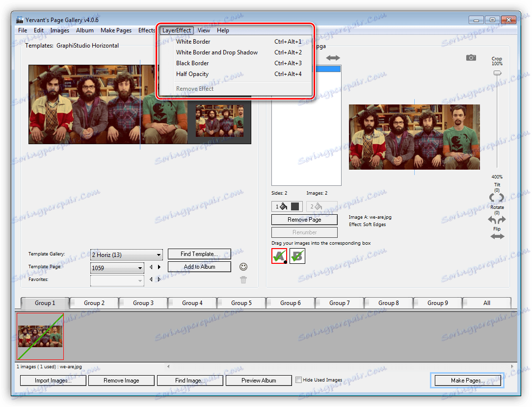The image size is (532, 407).
Task: Rotate the image right
Action: [502, 220]
